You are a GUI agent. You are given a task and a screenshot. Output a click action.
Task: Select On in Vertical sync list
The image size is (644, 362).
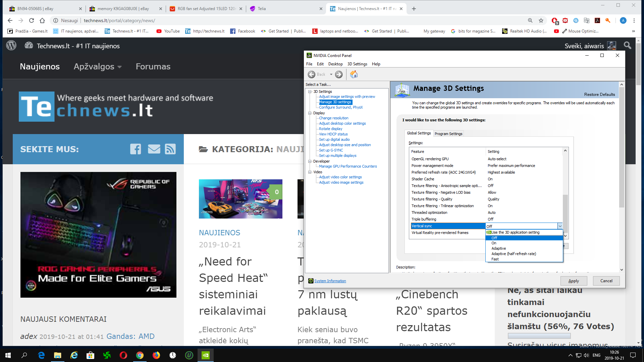(524, 243)
